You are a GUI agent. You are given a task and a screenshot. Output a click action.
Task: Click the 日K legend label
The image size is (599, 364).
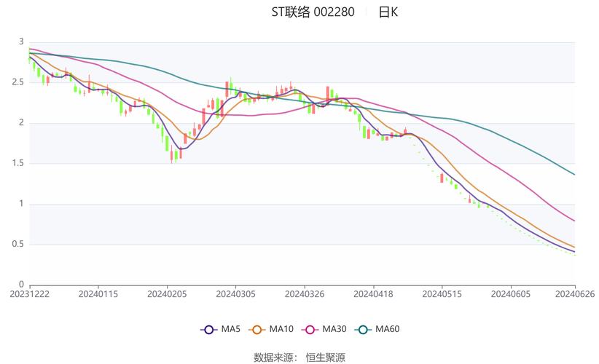388,12
